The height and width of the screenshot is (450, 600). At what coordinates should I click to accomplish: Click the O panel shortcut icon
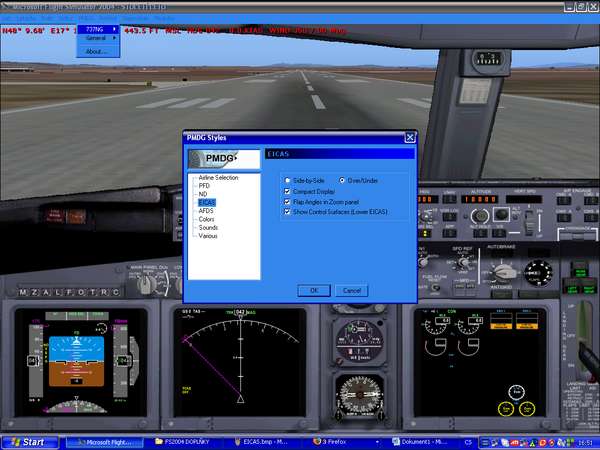tap(81, 292)
